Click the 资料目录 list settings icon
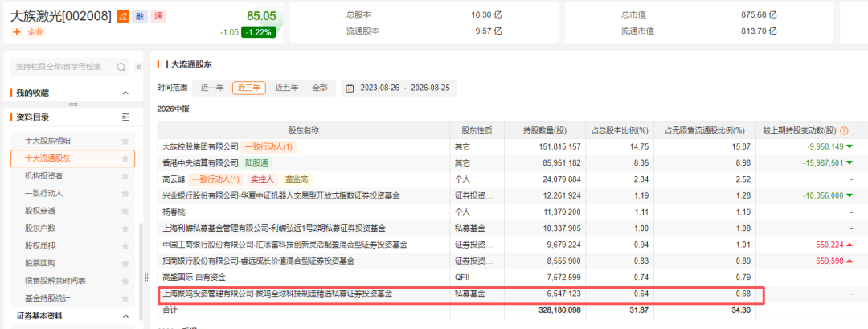868x329 pixels. tap(125, 117)
